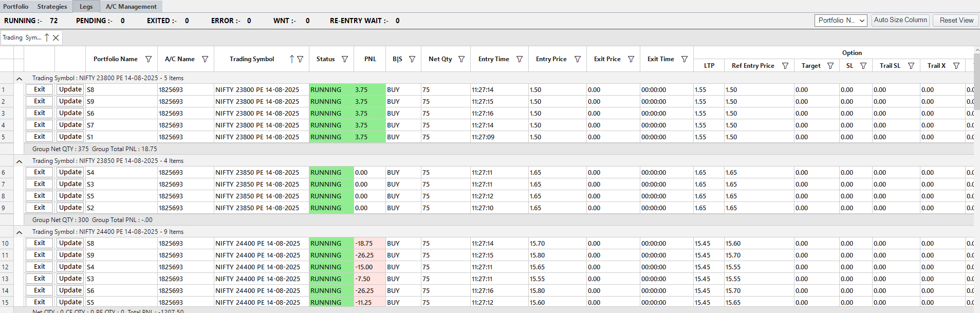This screenshot has width=980, height=313.
Task: Update the S2 leg in row 9
Action: pyautogui.click(x=70, y=208)
